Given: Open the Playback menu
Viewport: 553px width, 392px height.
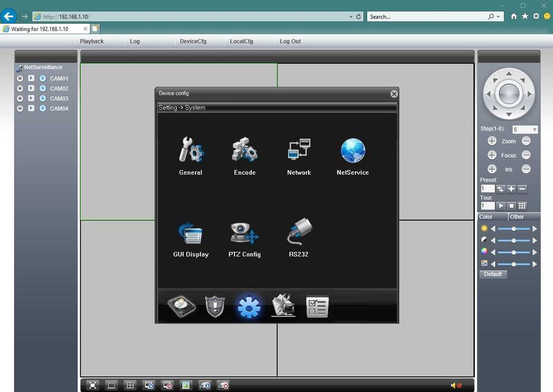Looking at the screenshot, I should [92, 41].
